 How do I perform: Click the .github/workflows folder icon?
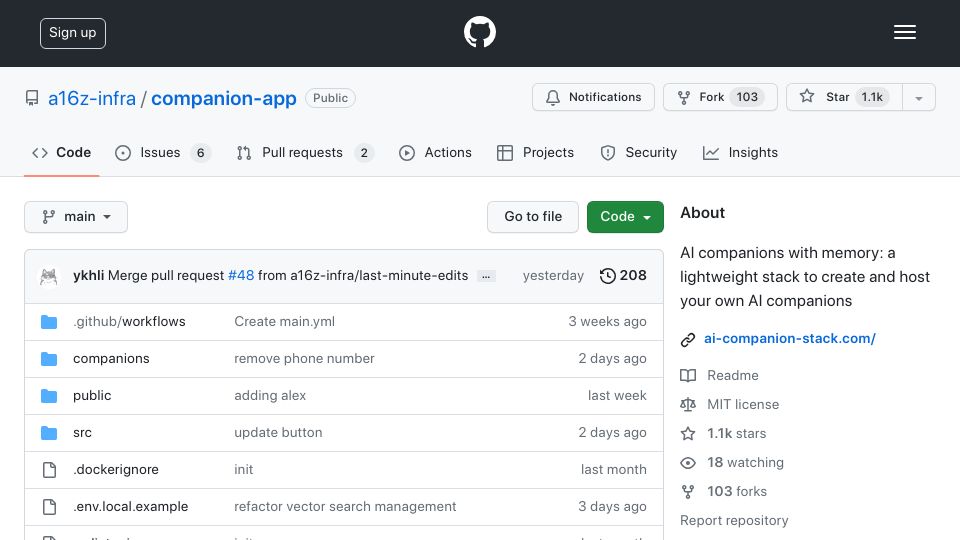pos(49,322)
